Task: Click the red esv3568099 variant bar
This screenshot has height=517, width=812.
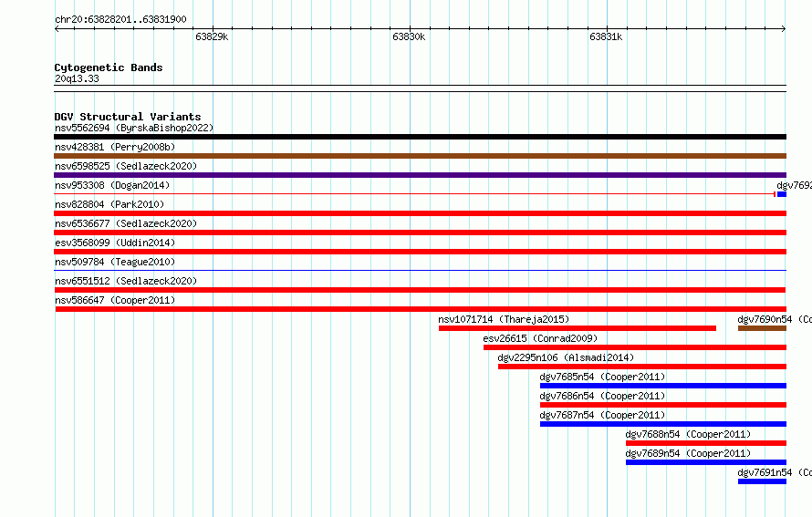Action: tap(420, 252)
